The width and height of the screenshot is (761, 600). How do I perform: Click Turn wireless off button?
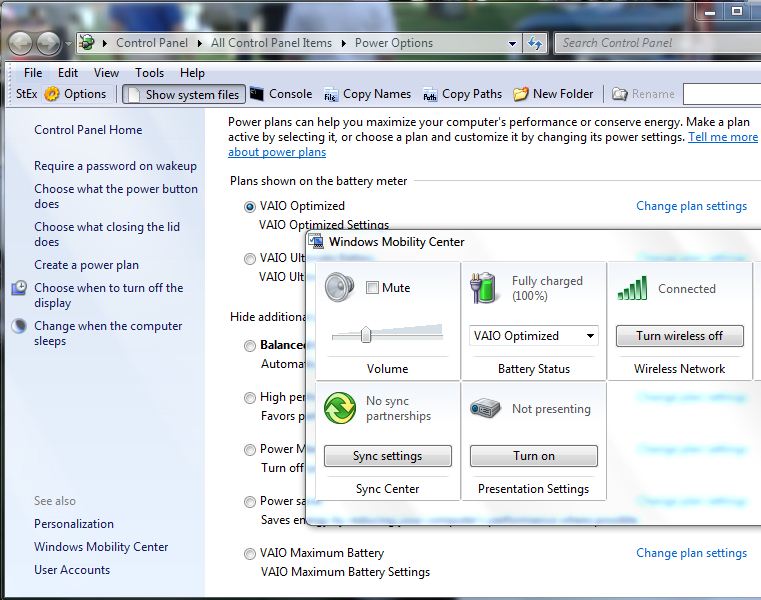pyautogui.click(x=679, y=336)
